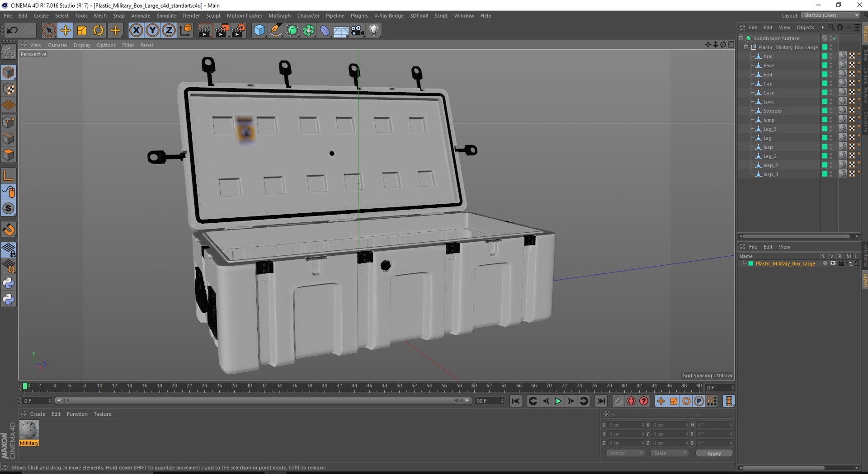Switch to Edges mode

coord(9,138)
